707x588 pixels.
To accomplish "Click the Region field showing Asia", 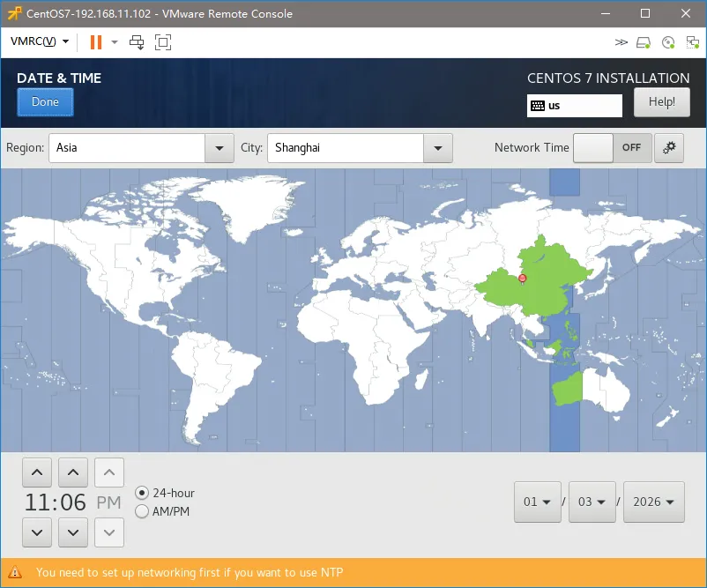I will [x=127, y=148].
